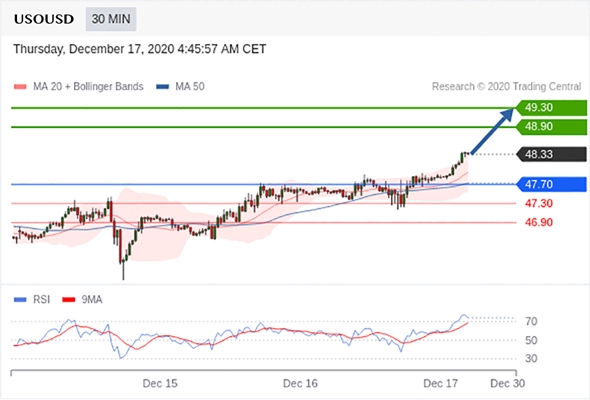Image resolution: width=590 pixels, height=400 pixels.
Task: Select the black 48.33 current price tag
Action: click(x=551, y=154)
